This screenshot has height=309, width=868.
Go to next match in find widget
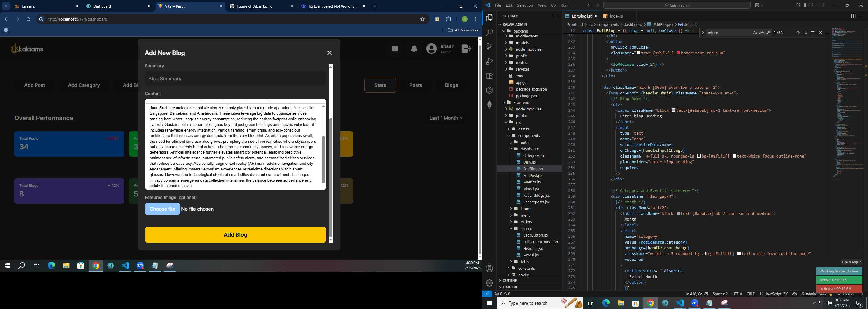click(805, 33)
